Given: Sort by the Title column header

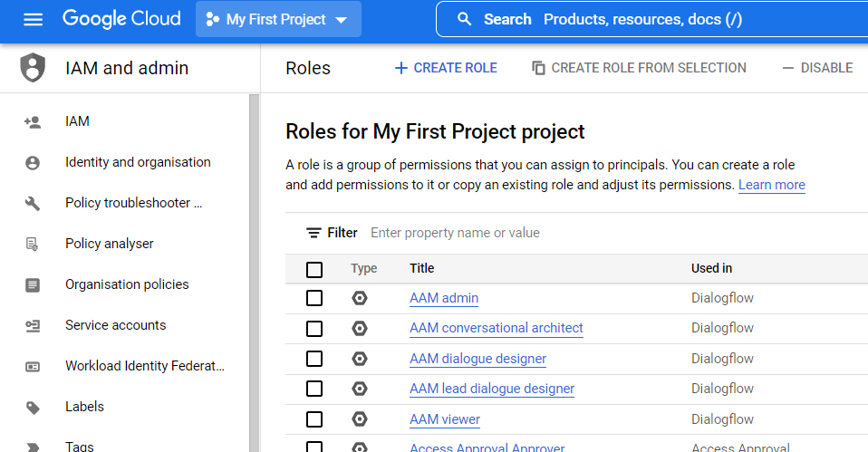Looking at the screenshot, I should (422, 268).
